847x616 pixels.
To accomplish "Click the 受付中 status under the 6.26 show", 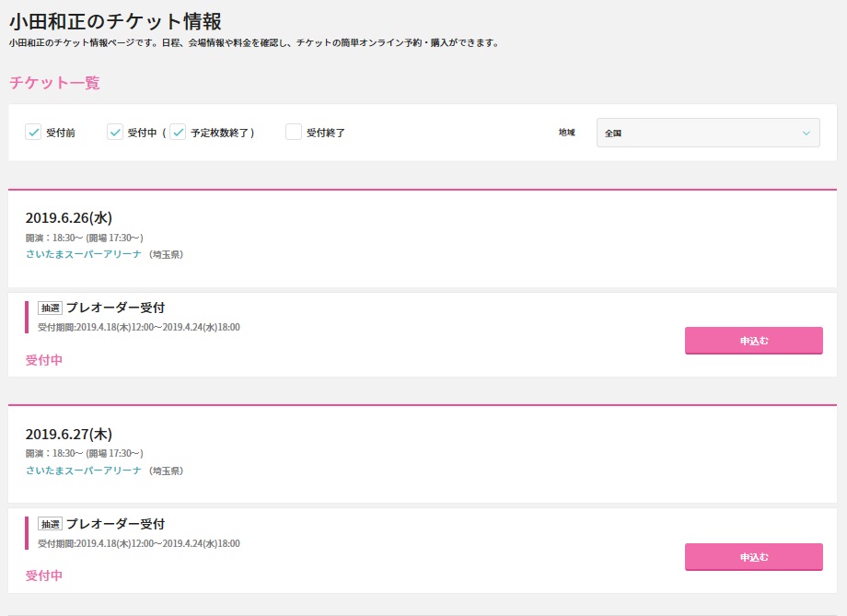I will pyautogui.click(x=44, y=360).
